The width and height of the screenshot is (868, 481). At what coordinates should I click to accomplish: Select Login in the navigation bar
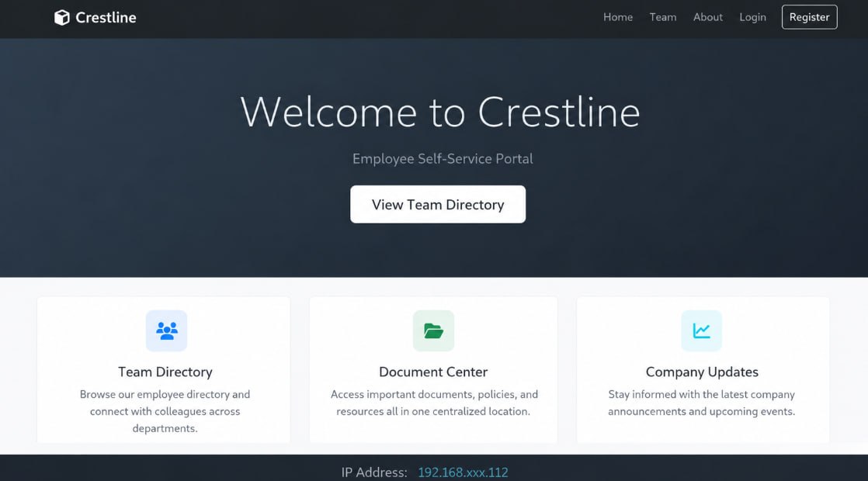753,17
